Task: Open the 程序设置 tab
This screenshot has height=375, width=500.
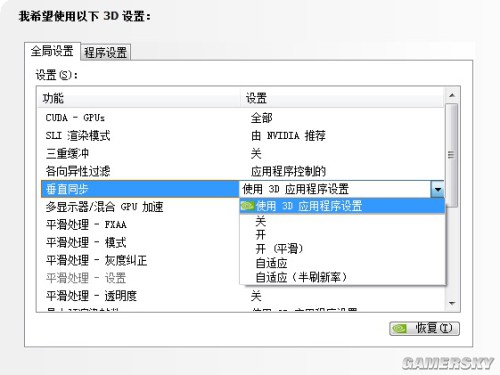Action: click(106, 52)
